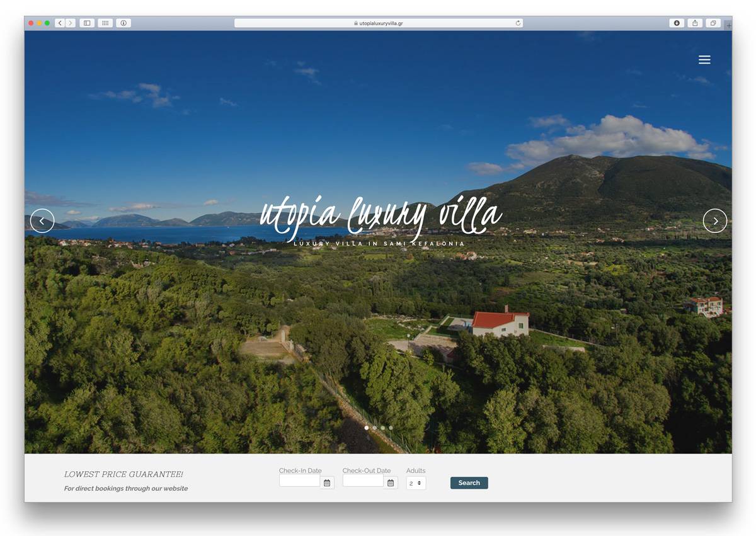This screenshot has width=756, height=536.
Task: Click the Safari forward button
Action: tap(70, 23)
